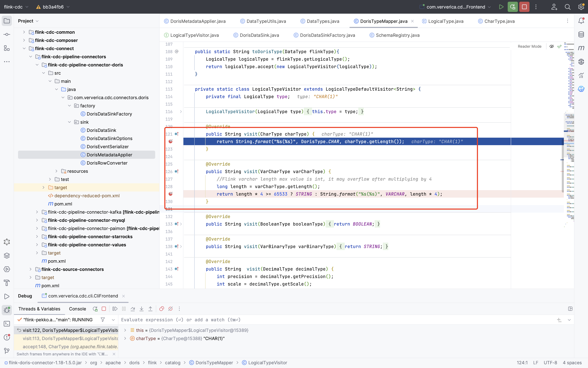The height and width of the screenshot is (368, 588).
Task: Toggle the inspections eye icon in editor
Action: click(x=552, y=46)
